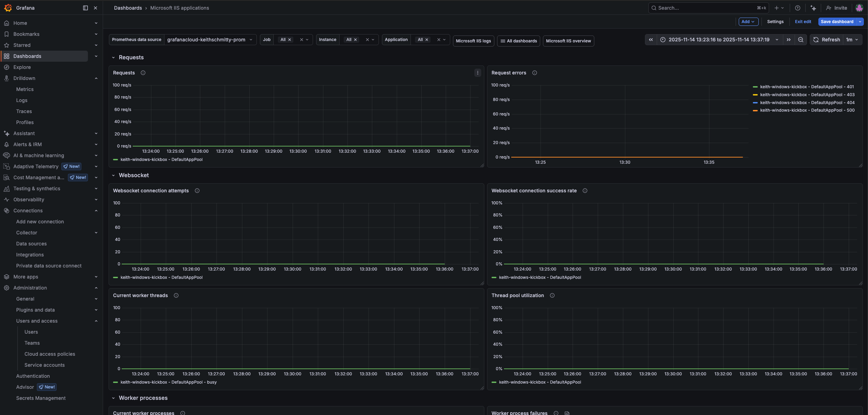This screenshot has height=415, width=868.
Task: Dock the sidebar menu using dock icon
Action: click(85, 8)
